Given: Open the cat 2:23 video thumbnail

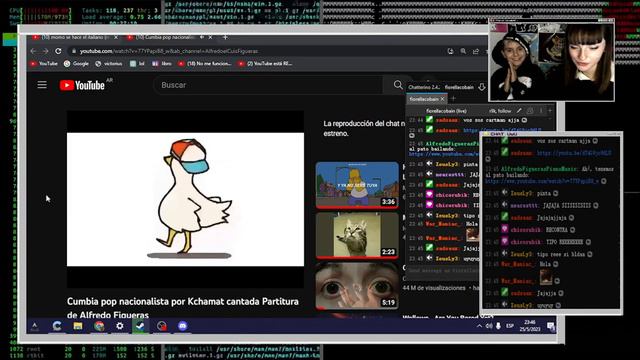Looking at the screenshot, I should (x=357, y=236).
